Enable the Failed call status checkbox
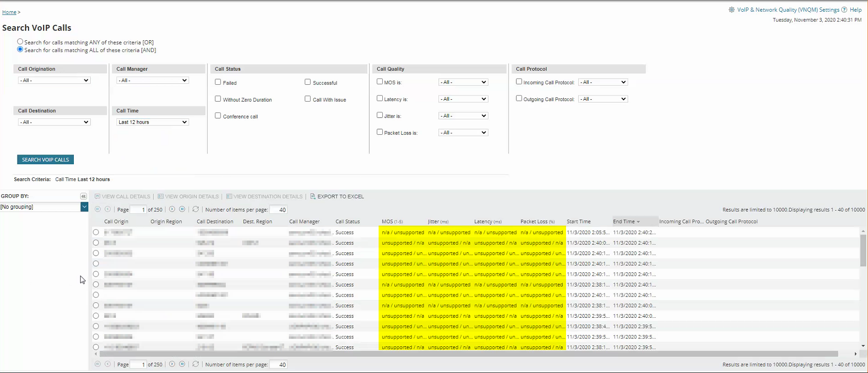This screenshot has height=373, width=868. 218,82
